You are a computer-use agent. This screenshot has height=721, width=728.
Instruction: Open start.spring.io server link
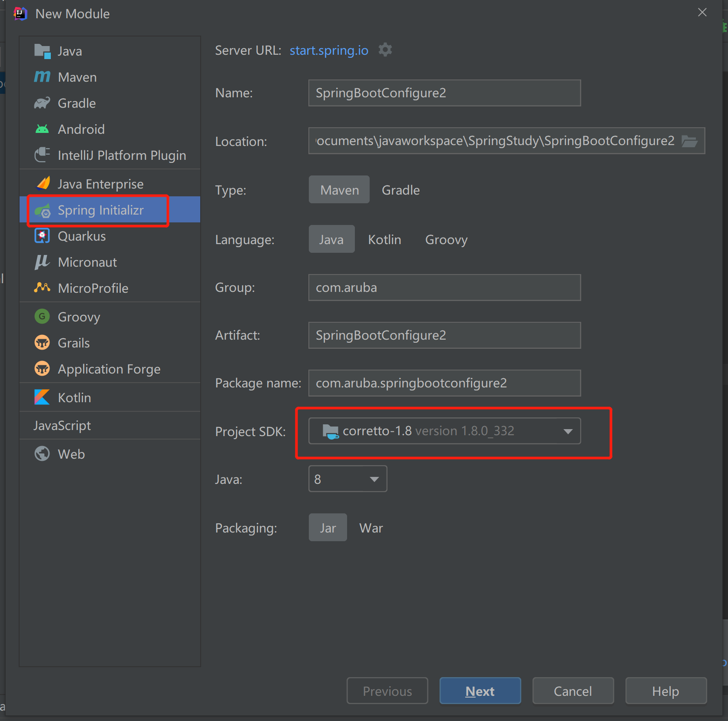point(329,50)
